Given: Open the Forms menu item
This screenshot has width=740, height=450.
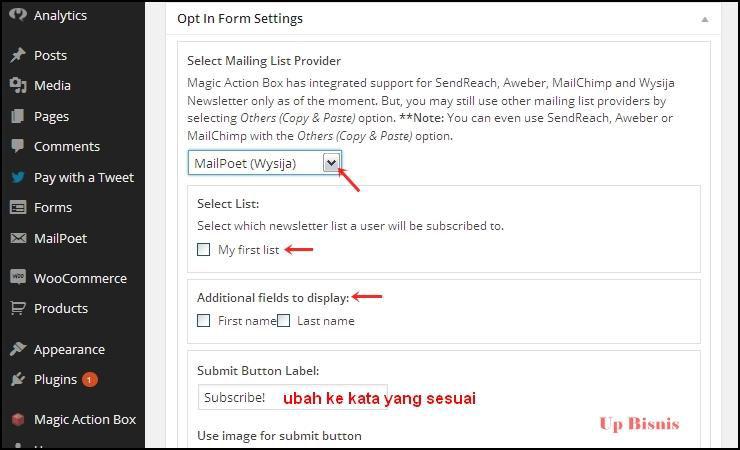Looking at the screenshot, I should [53, 208].
